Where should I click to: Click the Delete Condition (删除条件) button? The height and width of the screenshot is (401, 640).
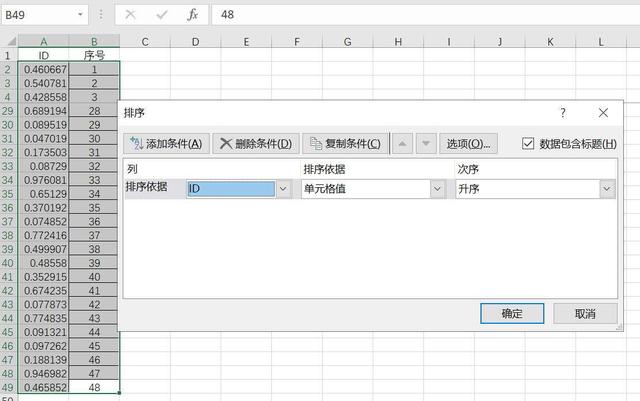(x=256, y=144)
